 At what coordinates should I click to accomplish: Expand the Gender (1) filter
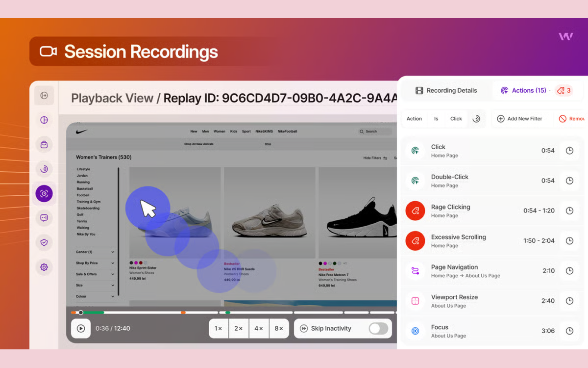(x=95, y=252)
